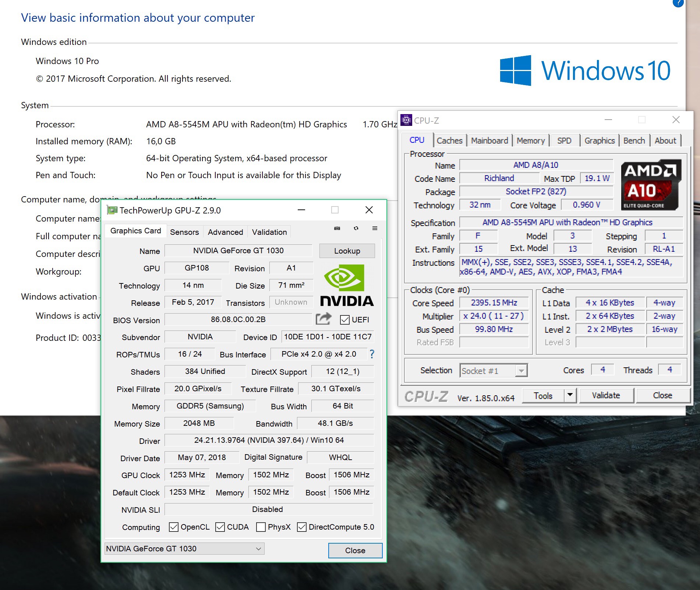Click the Instructions list in CPU-Z

pyautogui.click(x=571, y=267)
